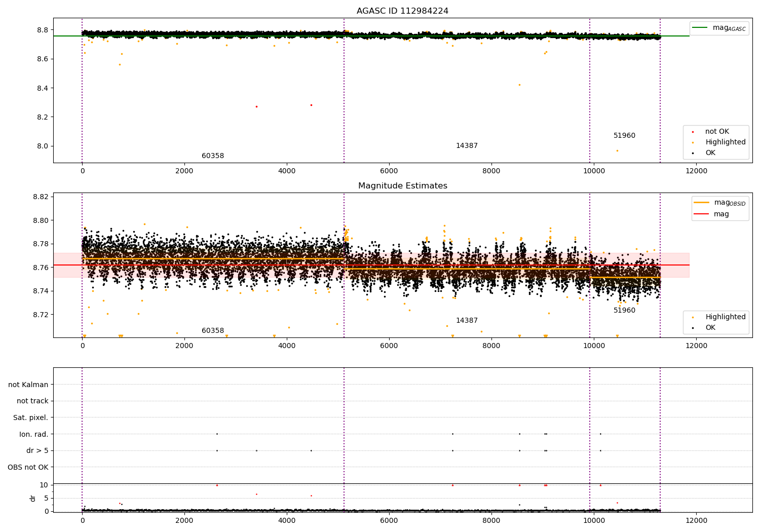Click the 'dr > 5' axis label

pyautogui.click(x=37, y=451)
